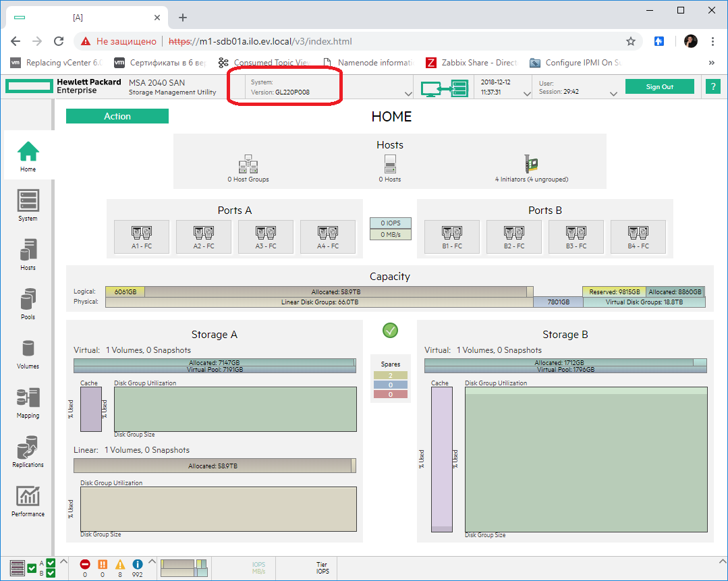Click the Virtual Disk Groups 18.8TB bar
This screenshot has height=581, width=728.
tap(644, 302)
